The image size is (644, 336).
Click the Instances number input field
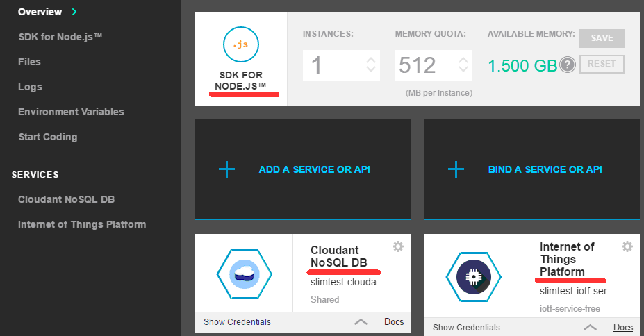[341, 66]
